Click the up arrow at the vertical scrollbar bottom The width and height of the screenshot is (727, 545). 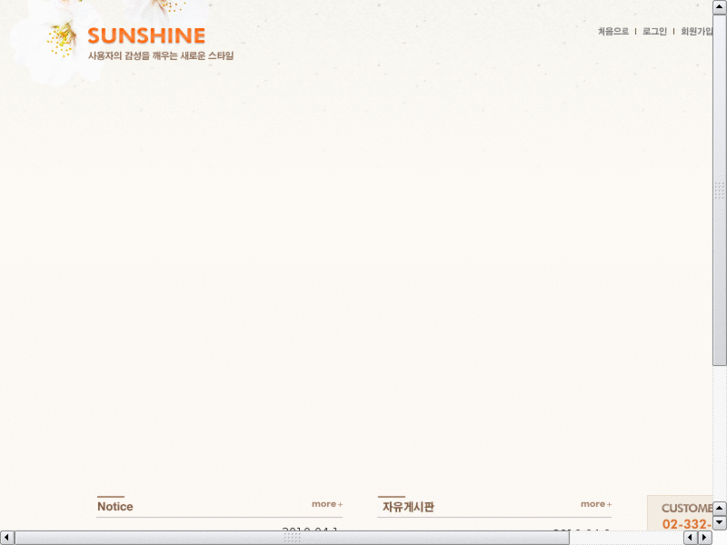[x=720, y=508]
